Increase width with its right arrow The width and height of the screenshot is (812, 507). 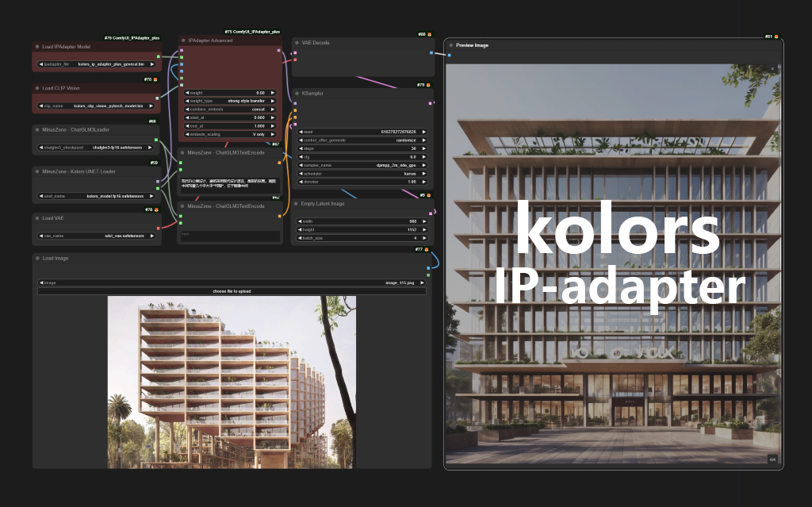424,221
